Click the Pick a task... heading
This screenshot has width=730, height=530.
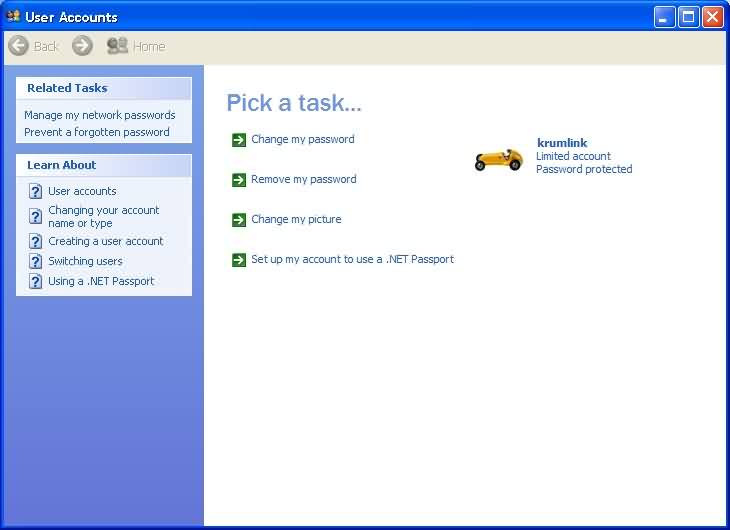coord(294,103)
